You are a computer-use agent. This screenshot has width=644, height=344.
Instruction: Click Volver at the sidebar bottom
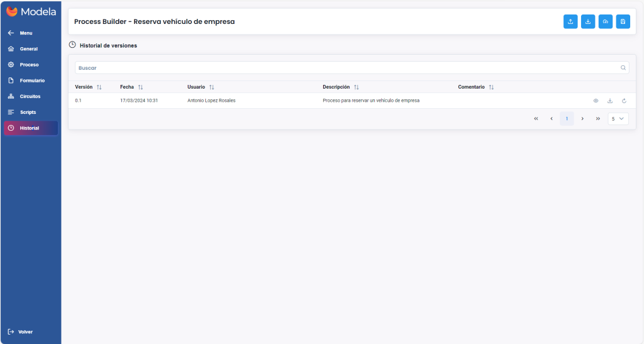pyautogui.click(x=25, y=331)
